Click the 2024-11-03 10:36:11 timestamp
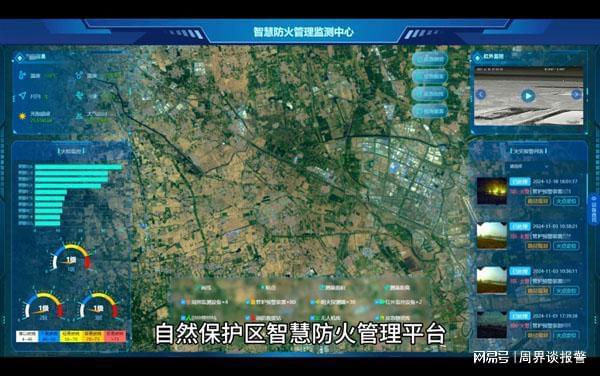This screenshot has height=376, width=600. pos(555,271)
